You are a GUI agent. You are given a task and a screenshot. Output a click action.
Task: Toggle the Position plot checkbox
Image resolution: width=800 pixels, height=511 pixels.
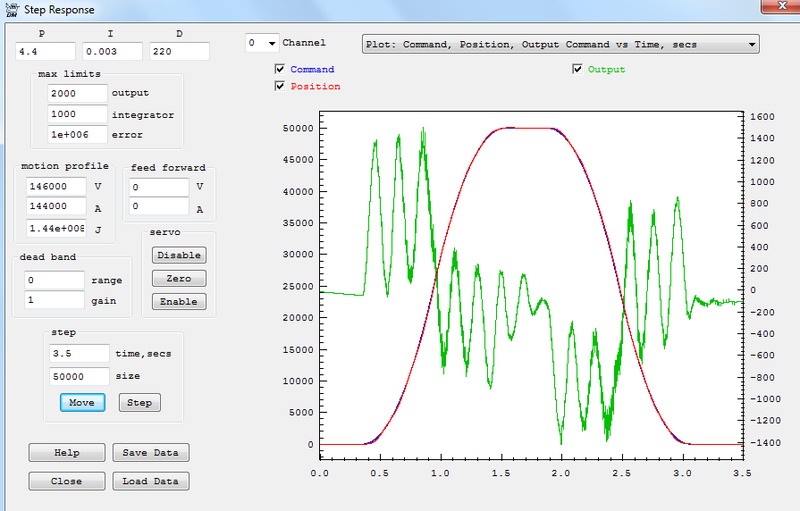coord(280,86)
